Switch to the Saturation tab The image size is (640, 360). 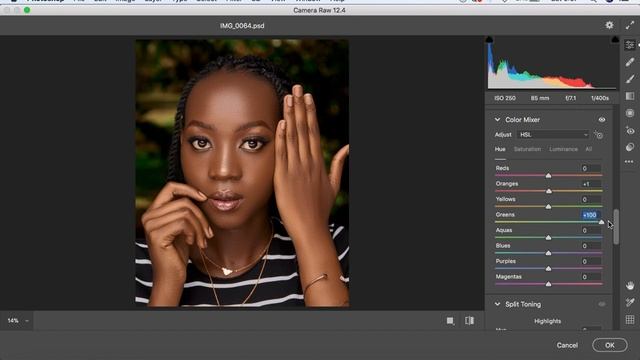pos(527,149)
